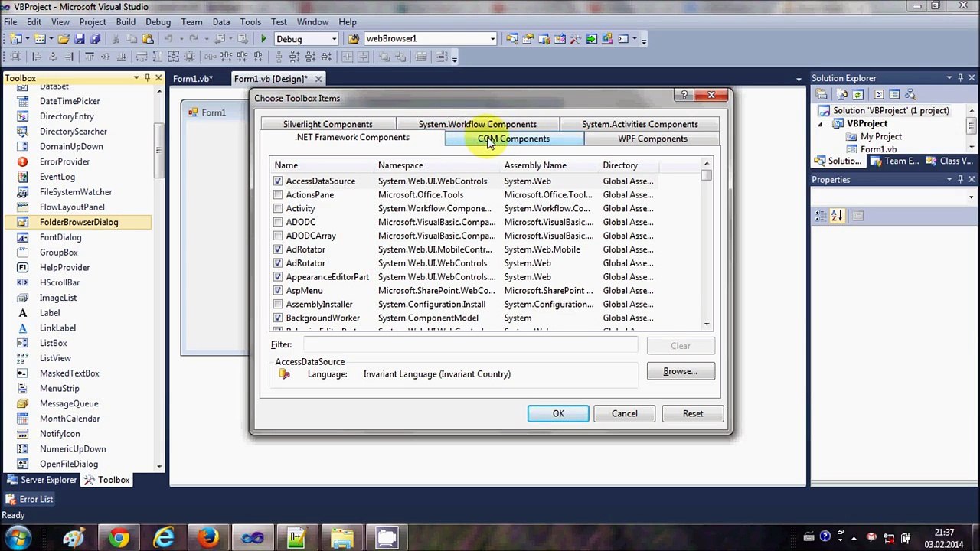Open the webBrowser1 find combo box
Viewport: 980px width, 551px height.
coord(492,39)
